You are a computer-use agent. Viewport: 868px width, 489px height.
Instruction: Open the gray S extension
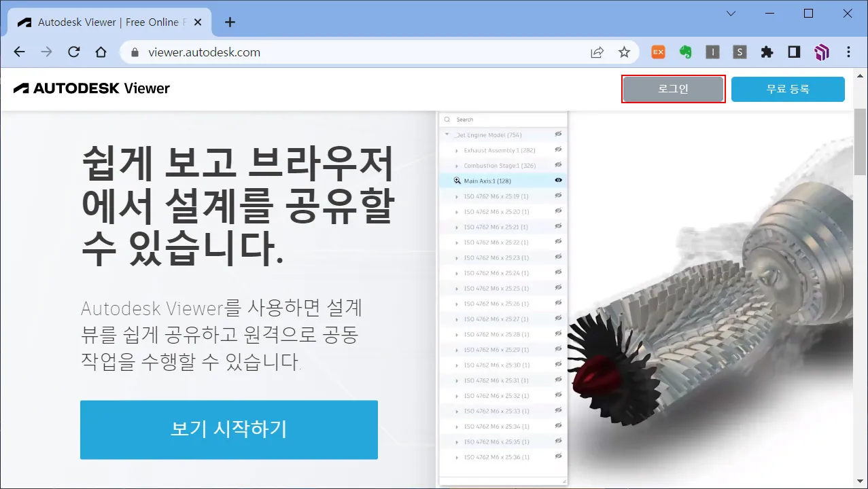pyautogui.click(x=740, y=52)
